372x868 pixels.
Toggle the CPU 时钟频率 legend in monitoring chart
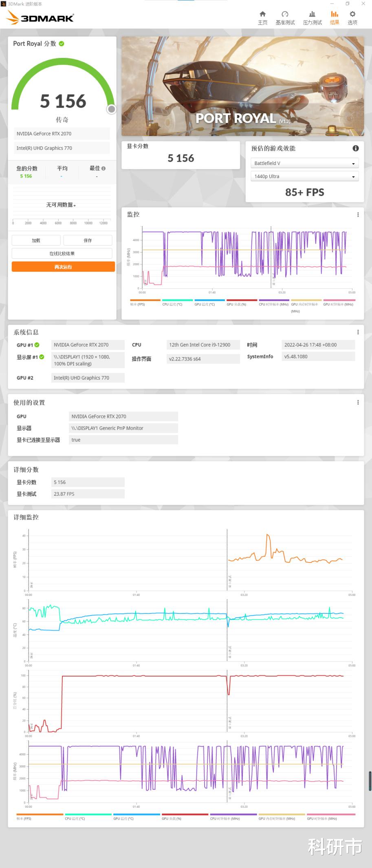274,303
